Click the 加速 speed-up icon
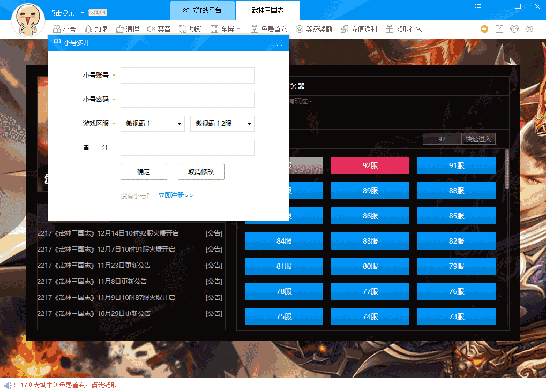 88,29
